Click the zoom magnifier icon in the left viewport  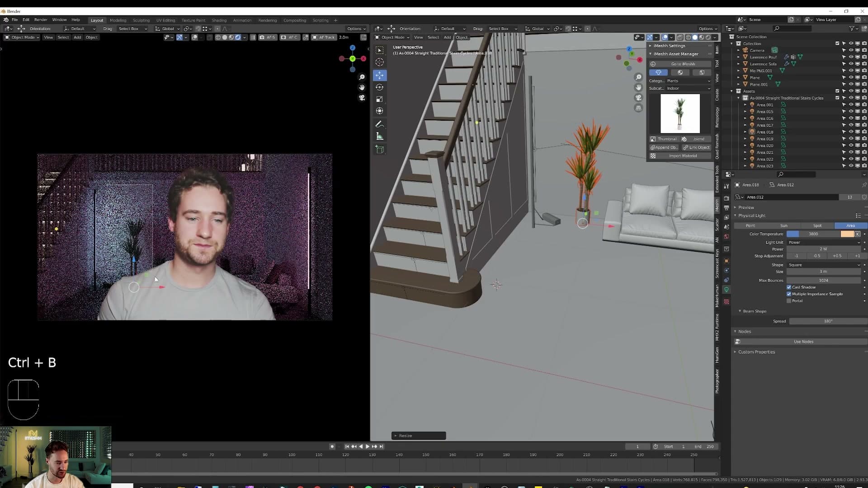(x=362, y=77)
